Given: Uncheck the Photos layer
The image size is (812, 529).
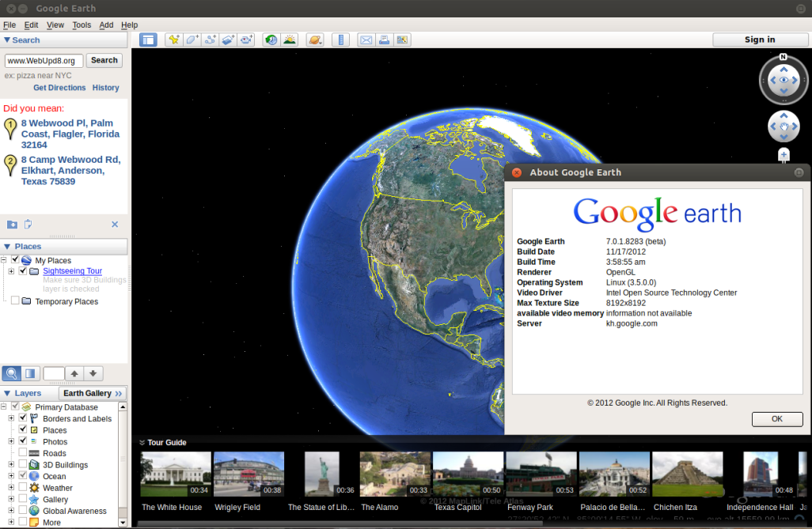Looking at the screenshot, I should pyautogui.click(x=22, y=441).
